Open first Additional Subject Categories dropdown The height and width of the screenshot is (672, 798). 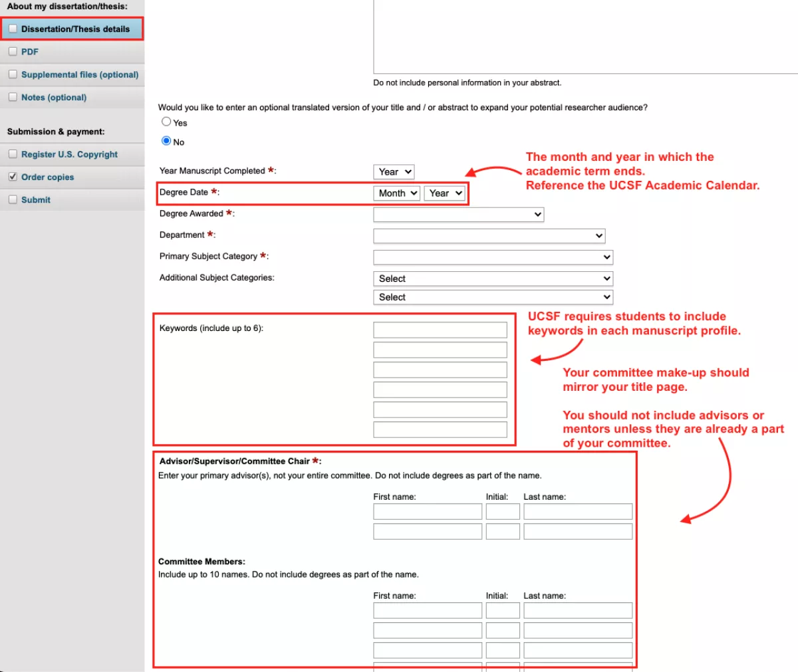(493, 279)
